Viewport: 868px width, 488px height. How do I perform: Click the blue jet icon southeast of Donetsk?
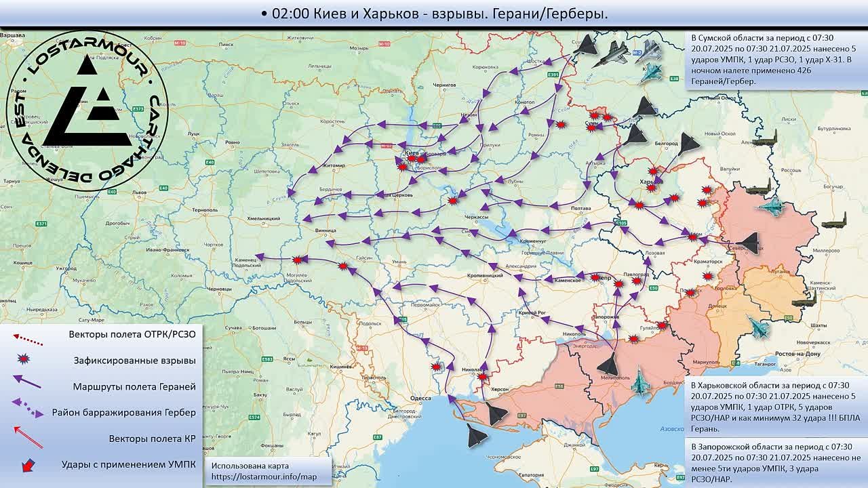click(x=758, y=327)
